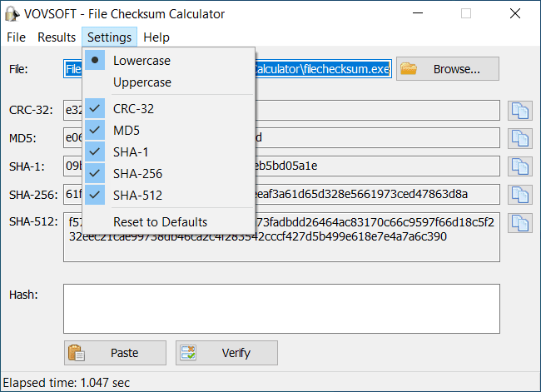Uncheck MD5 in Settings menu
The width and height of the screenshot is (541, 392).
pos(169,131)
